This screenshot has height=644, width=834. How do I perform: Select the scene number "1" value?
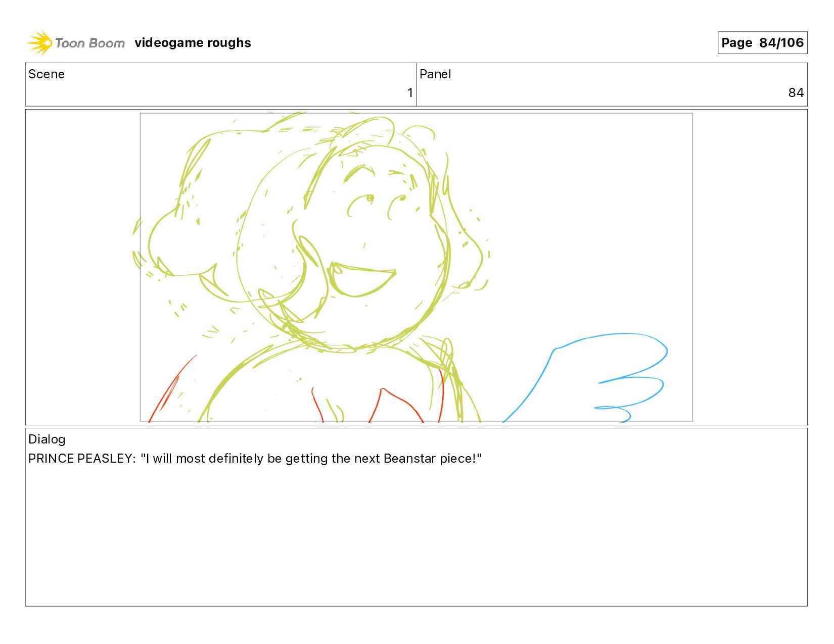pos(410,93)
